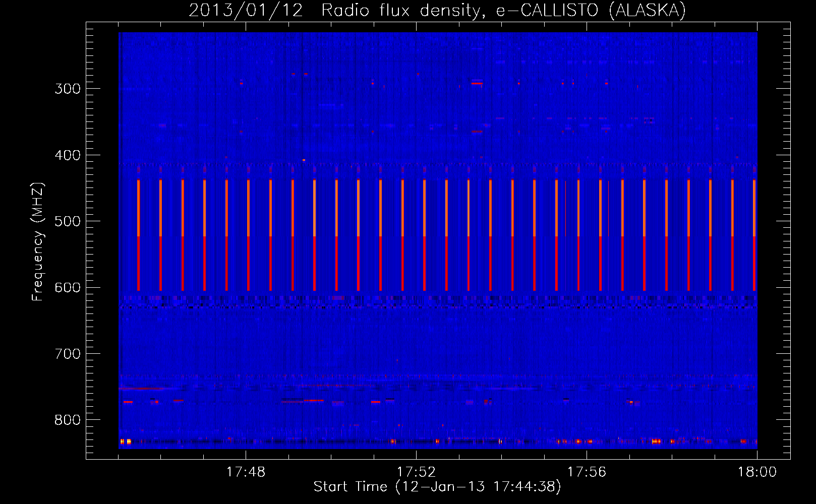
Task: Click the plot title e-CALLISTO (ALASKA)
Action: pos(591,10)
